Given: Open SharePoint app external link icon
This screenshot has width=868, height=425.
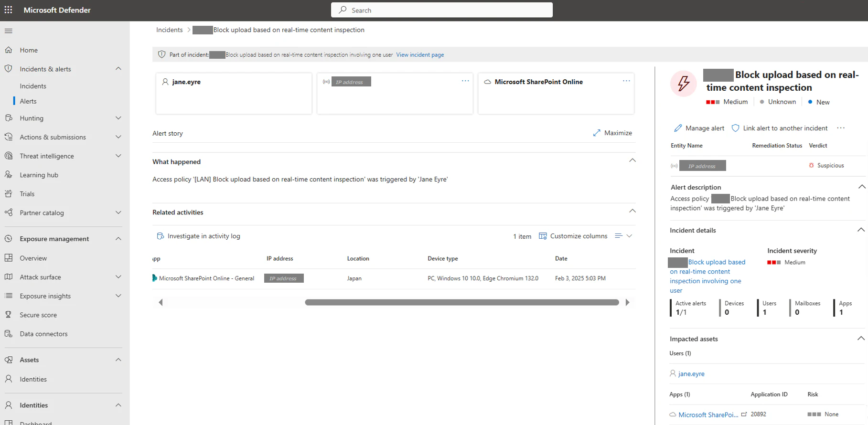Looking at the screenshot, I should tap(744, 414).
